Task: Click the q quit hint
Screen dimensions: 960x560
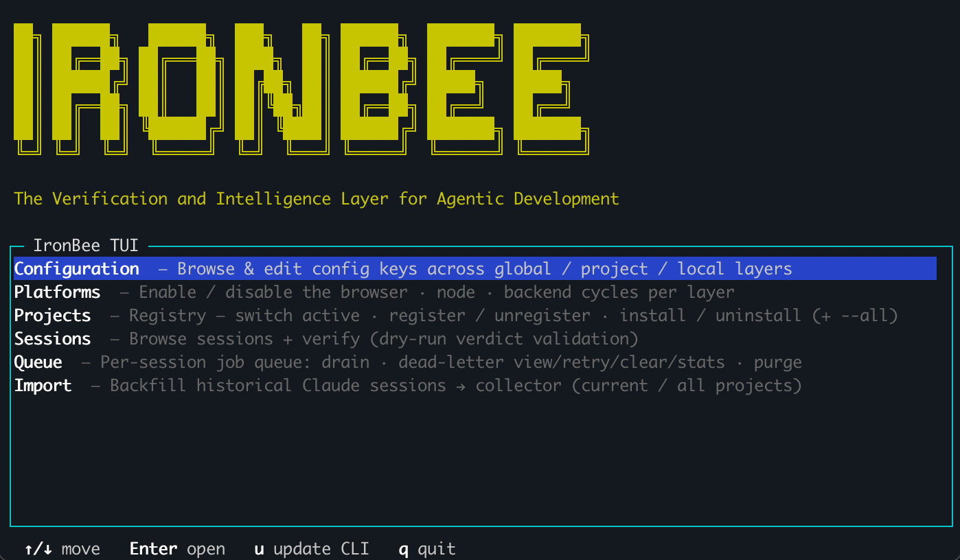Action: pyautogui.click(x=427, y=549)
